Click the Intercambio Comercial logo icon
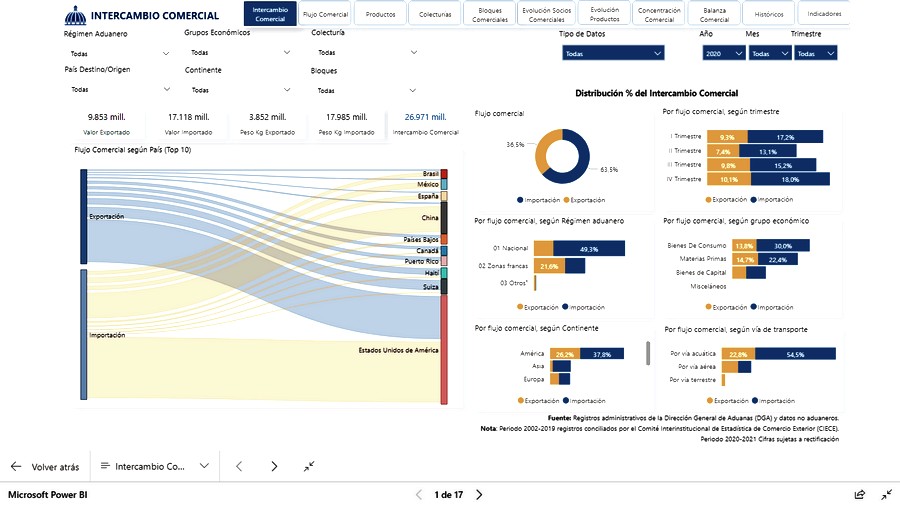The width and height of the screenshot is (900, 506). (x=75, y=15)
